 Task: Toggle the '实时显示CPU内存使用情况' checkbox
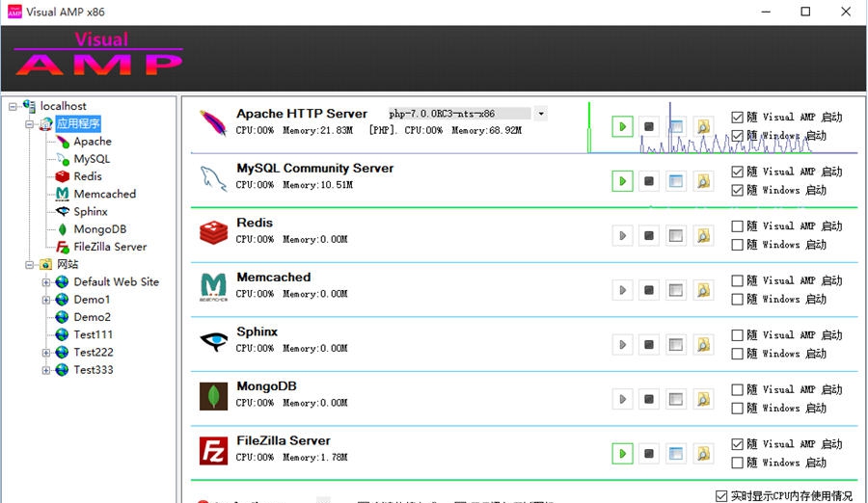[721, 496]
